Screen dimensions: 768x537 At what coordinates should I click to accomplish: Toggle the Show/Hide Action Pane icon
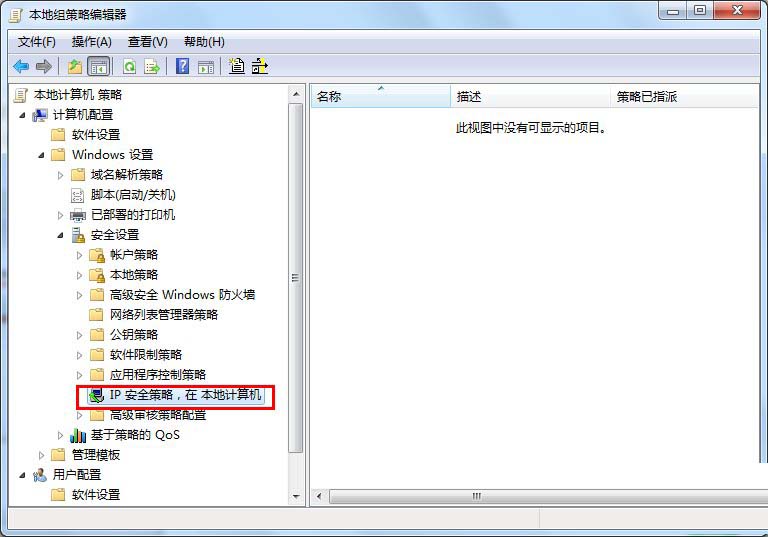[206, 67]
